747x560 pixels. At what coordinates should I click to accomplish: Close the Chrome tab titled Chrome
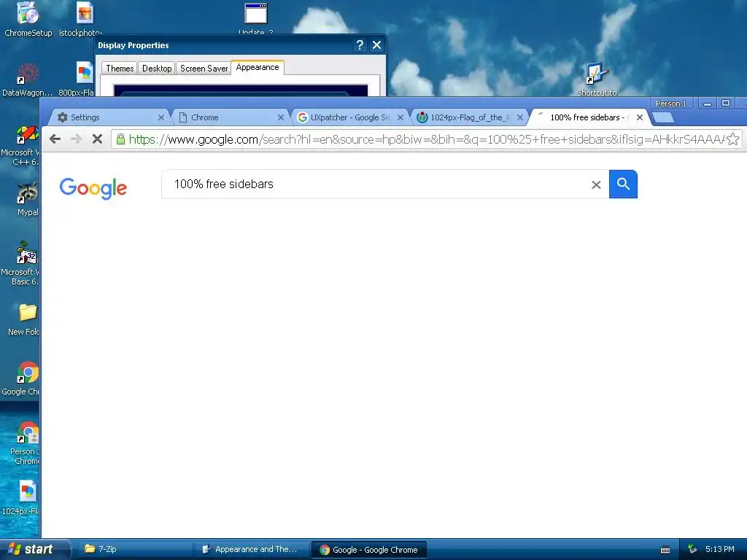click(x=281, y=117)
